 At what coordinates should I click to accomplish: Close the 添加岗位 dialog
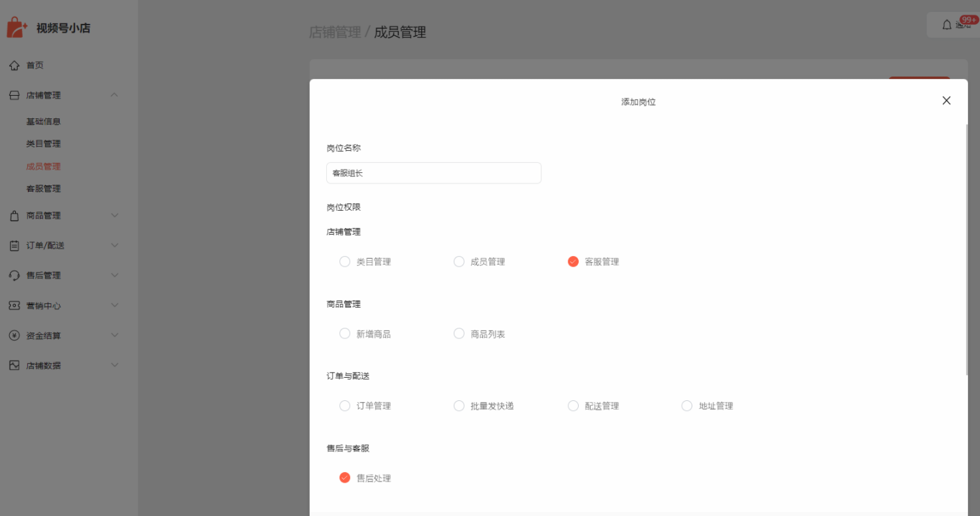click(x=947, y=100)
